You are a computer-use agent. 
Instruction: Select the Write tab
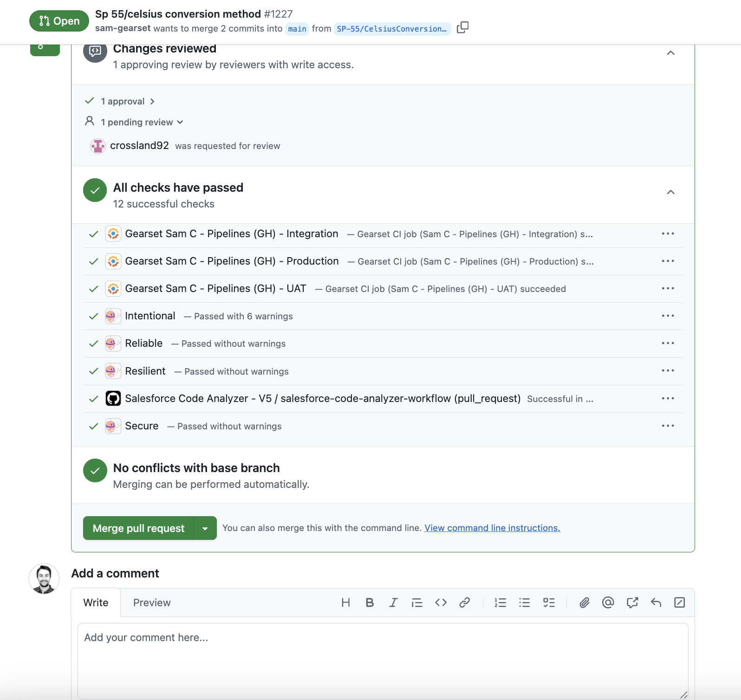point(96,603)
